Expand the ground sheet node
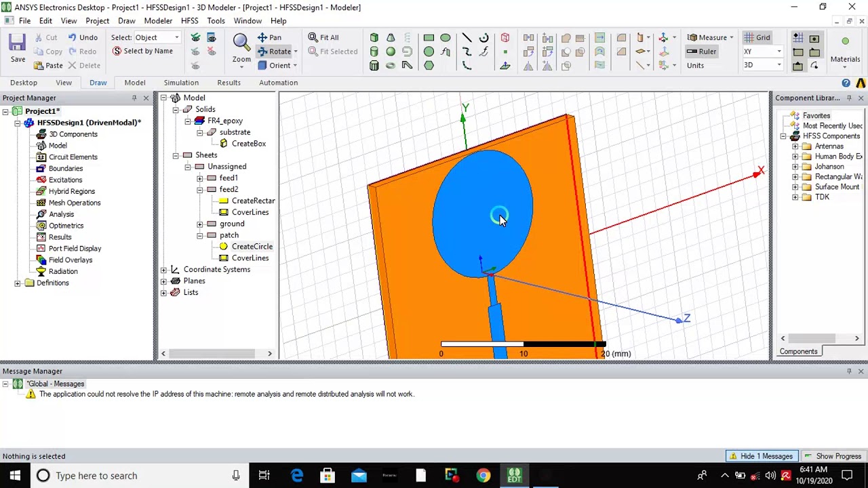The height and width of the screenshot is (488, 868). tap(200, 224)
